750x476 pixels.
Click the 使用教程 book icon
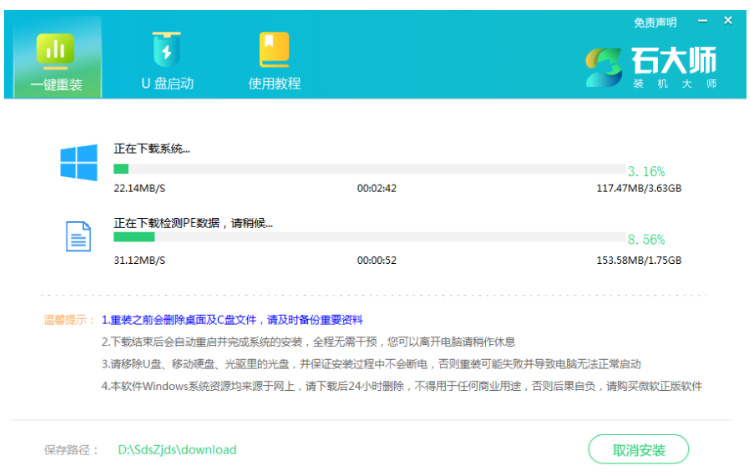[274, 48]
